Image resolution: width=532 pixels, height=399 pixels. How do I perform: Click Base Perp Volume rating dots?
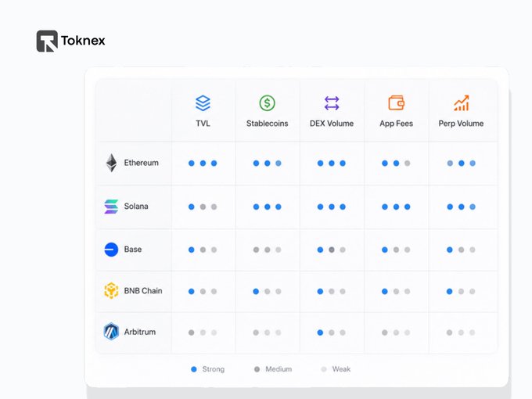pos(461,250)
